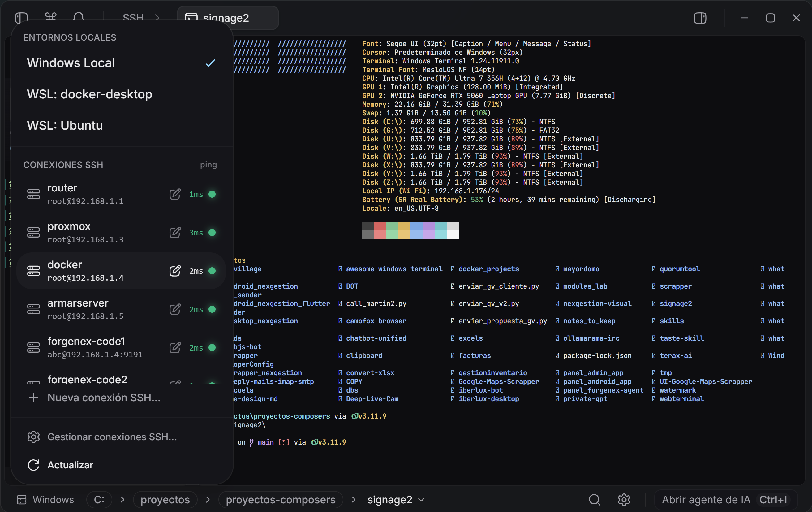Click the terminal icon in signage2 tab

191,18
